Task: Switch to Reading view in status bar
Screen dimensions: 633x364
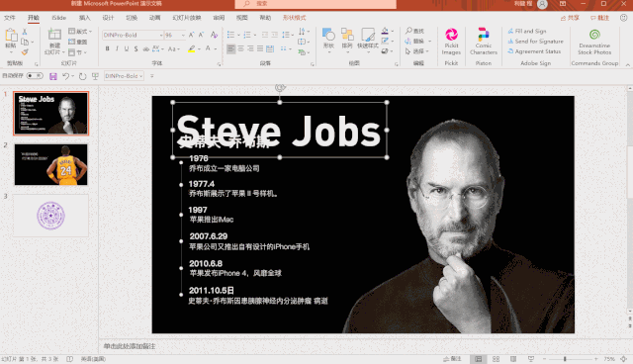Action: (513, 359)
